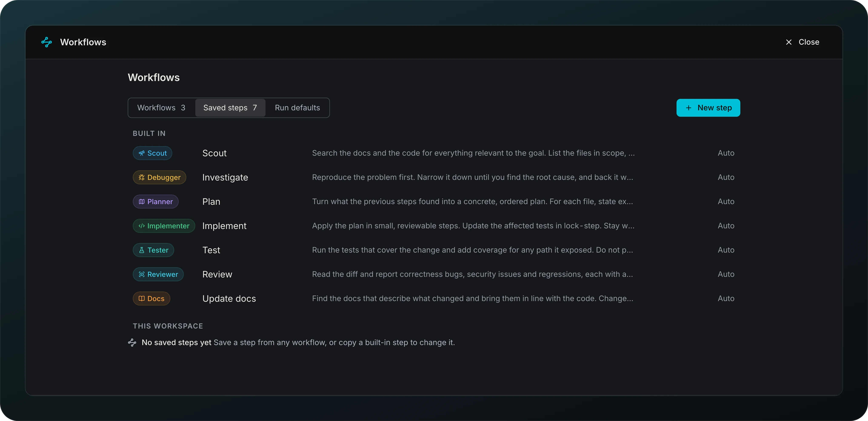
Task: Open the Investigate step name
Action: tap(225, 178)
